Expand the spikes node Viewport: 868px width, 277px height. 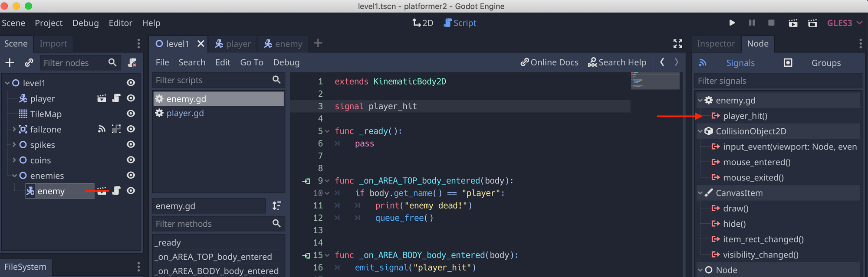pyautogui.click(x=14, y=144)
